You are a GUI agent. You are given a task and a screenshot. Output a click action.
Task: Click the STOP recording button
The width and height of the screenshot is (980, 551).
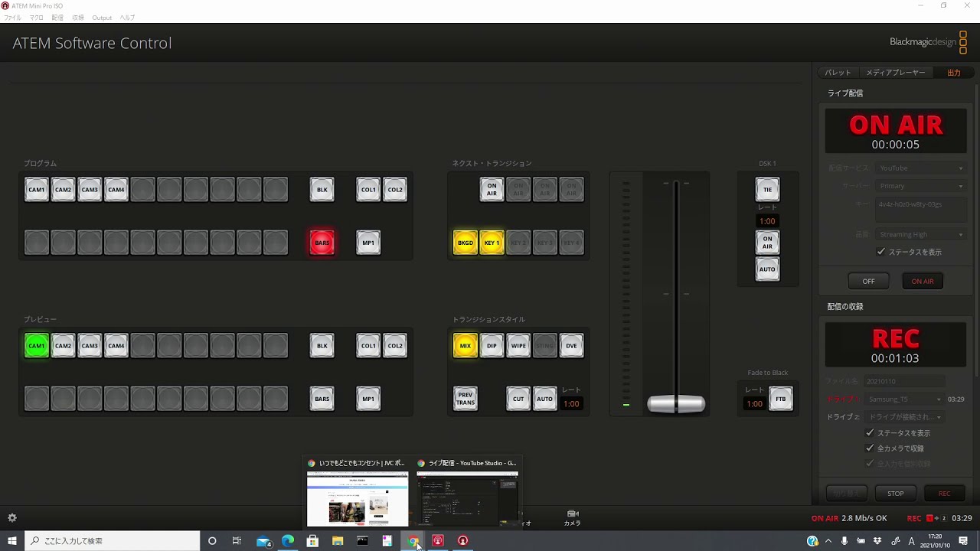895,494
